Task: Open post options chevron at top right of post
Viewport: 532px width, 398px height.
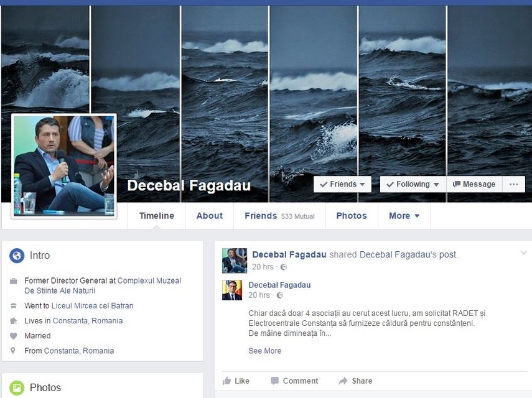Action: tap(523, 252)
